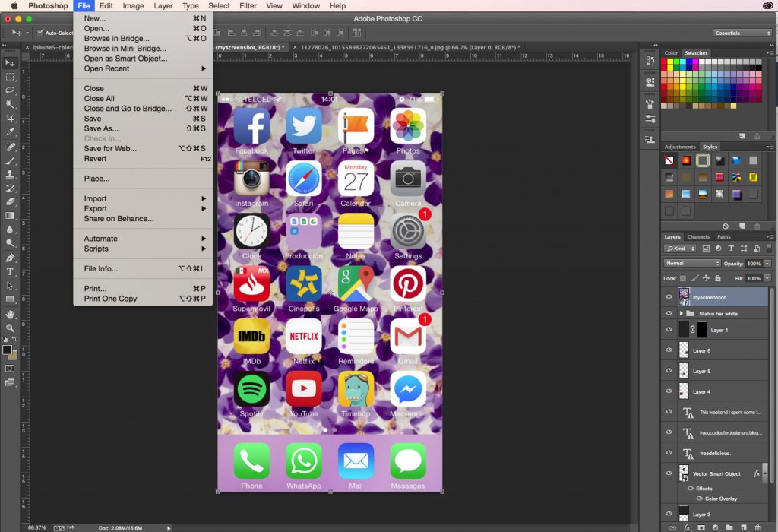Image resolution: width=778 pixels, height=532 pixels.
Task: Open the foreground color picker
Action: coord(7,350)
